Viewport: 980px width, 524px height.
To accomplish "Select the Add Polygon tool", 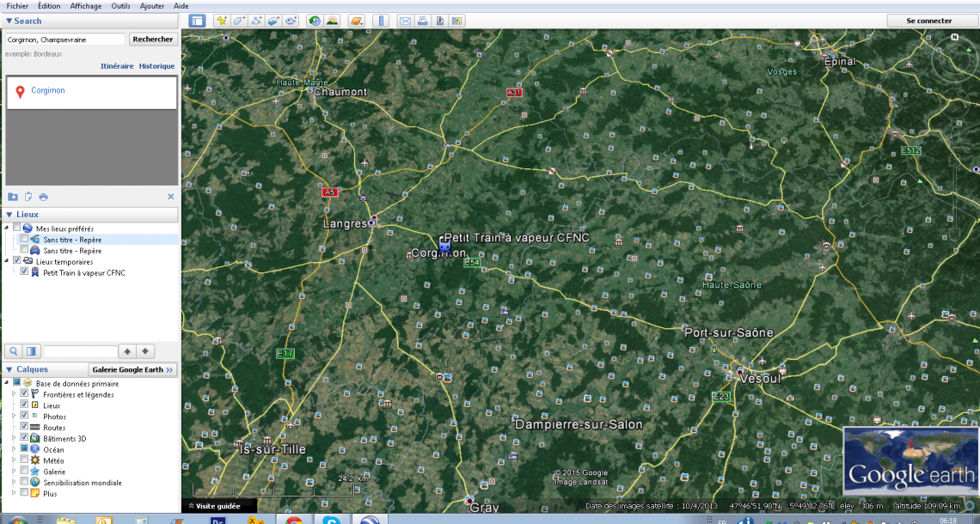I will [239, 21].
